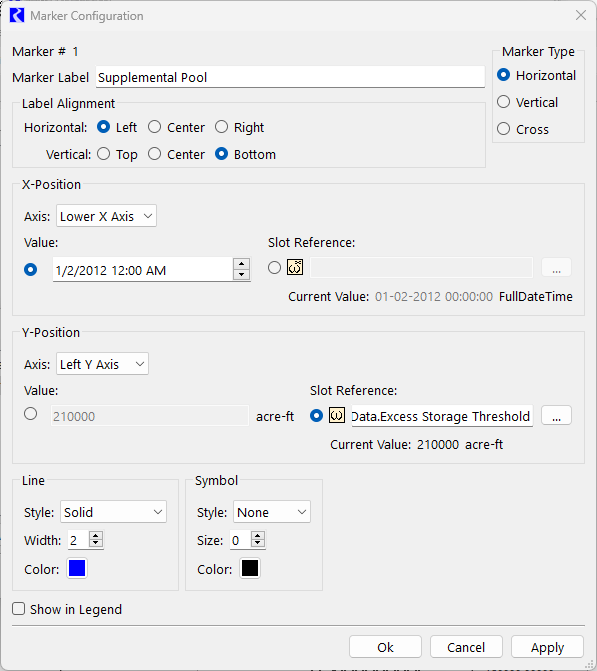This screenshot has height=671, width=597.
Task: Decrease the Symbol Size spinner
Action: pyautogui.click(x=258, y=543)
